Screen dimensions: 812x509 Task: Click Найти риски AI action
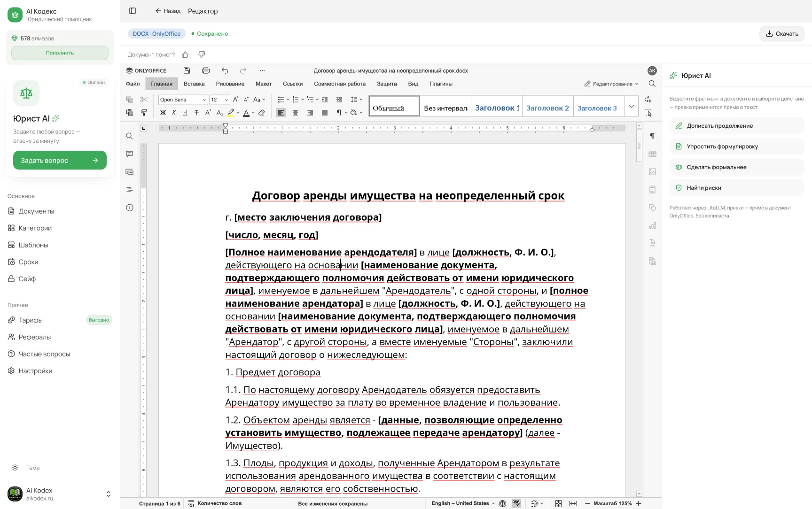tap(737, 188)
